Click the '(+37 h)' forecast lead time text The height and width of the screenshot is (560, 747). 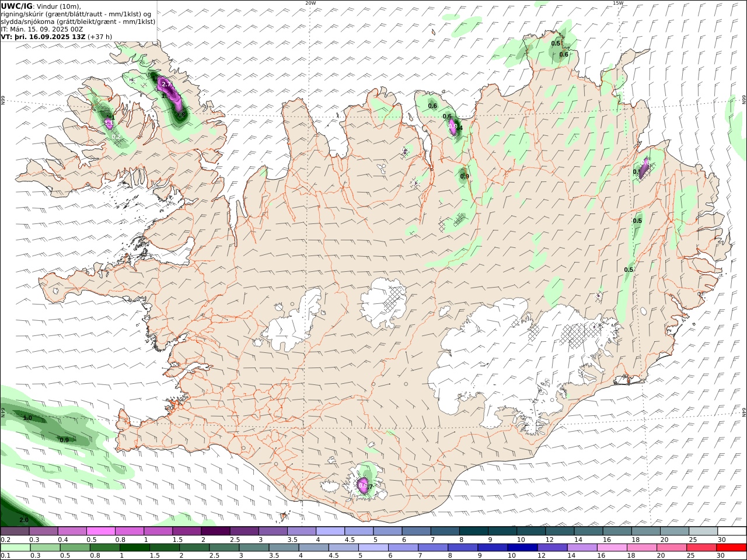click(x=100, y=37)
